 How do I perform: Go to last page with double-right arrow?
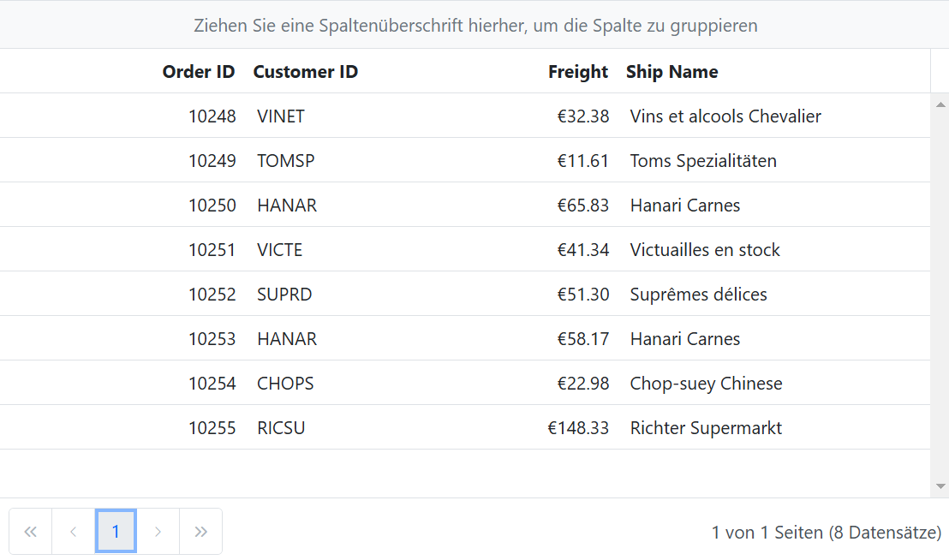(201, 532)
